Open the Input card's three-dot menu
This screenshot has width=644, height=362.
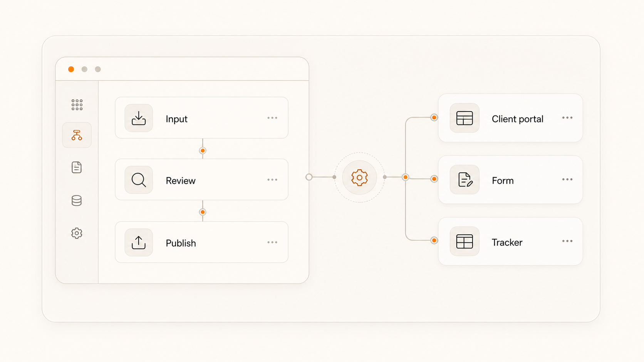[x=272, y=118]
